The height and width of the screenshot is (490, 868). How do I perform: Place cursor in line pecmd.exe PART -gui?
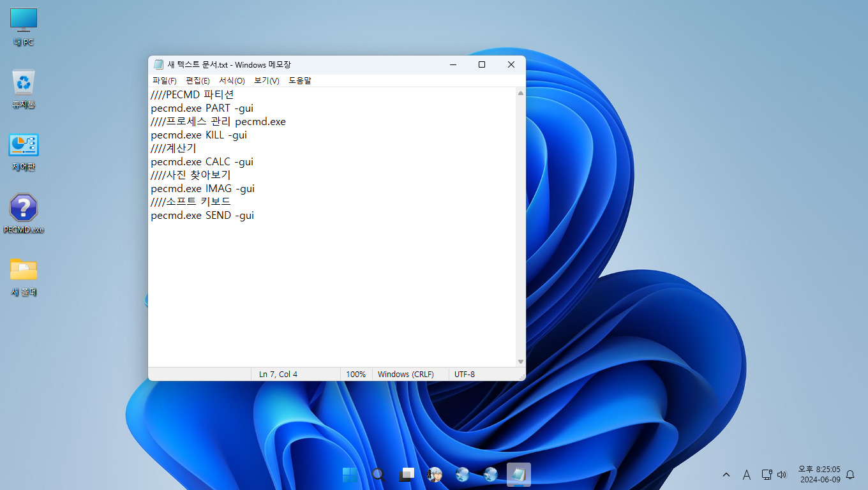pyautogui.click(x=202, y=108)
